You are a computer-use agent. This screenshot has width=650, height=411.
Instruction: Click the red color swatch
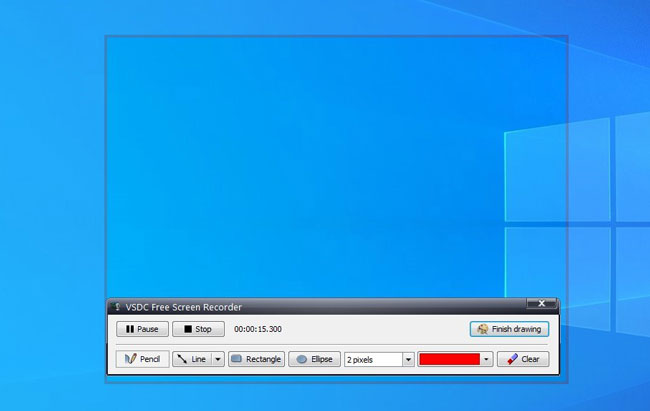tap(449, 359)
